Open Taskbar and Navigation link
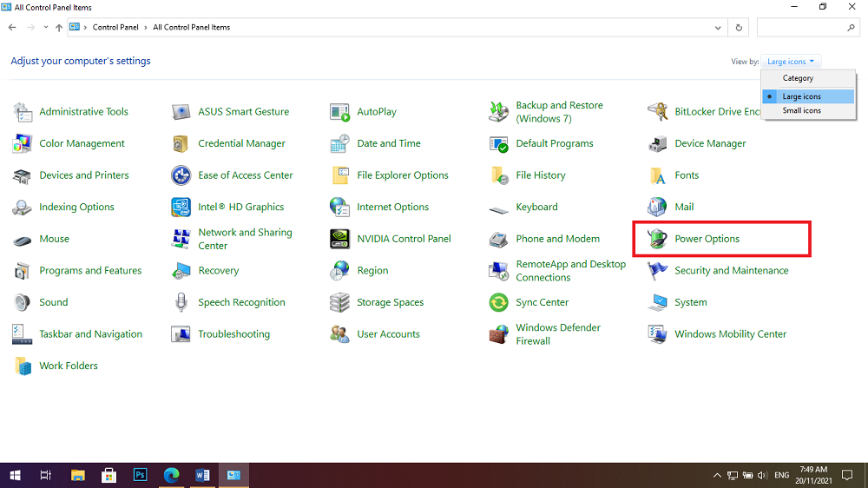The image size is (868, 488). (x=90, y=334)
